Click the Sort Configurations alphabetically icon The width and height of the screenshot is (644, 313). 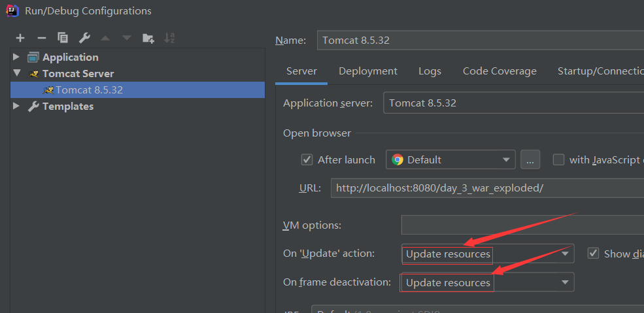coord(169,38)
